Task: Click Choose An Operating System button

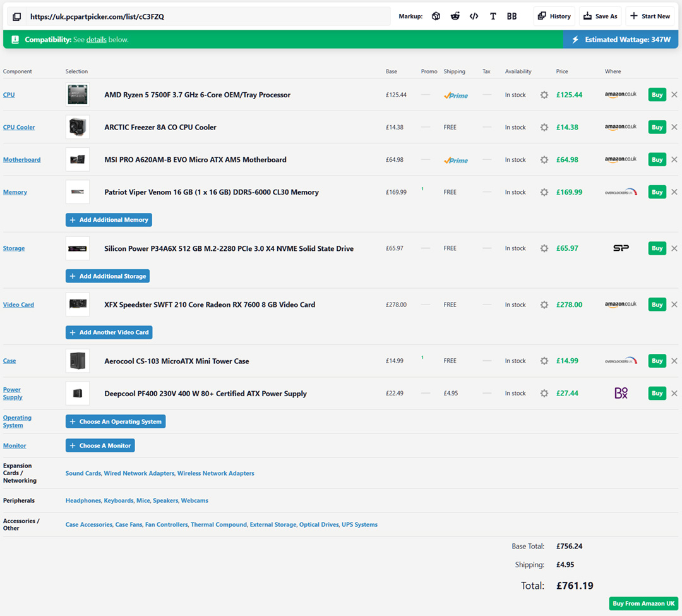Action: pyautogui.click(x=116, y=421)
